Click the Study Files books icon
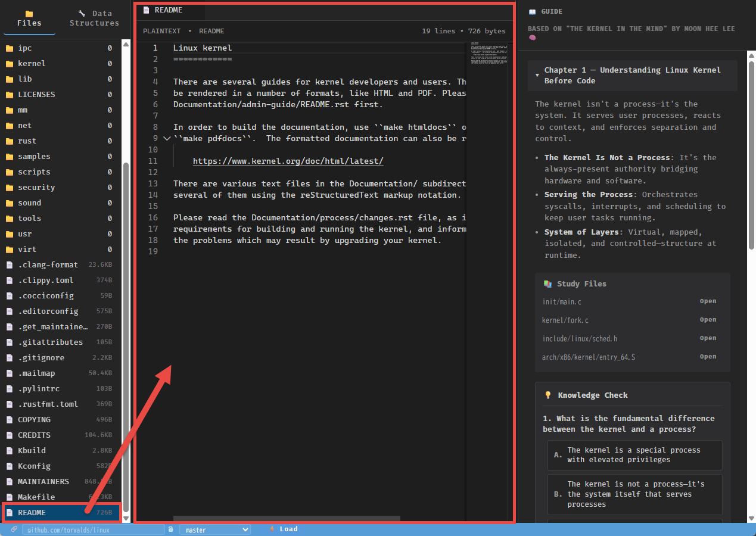Image resolution: width=756 pixels, height=536 pixels. point(547,284)
